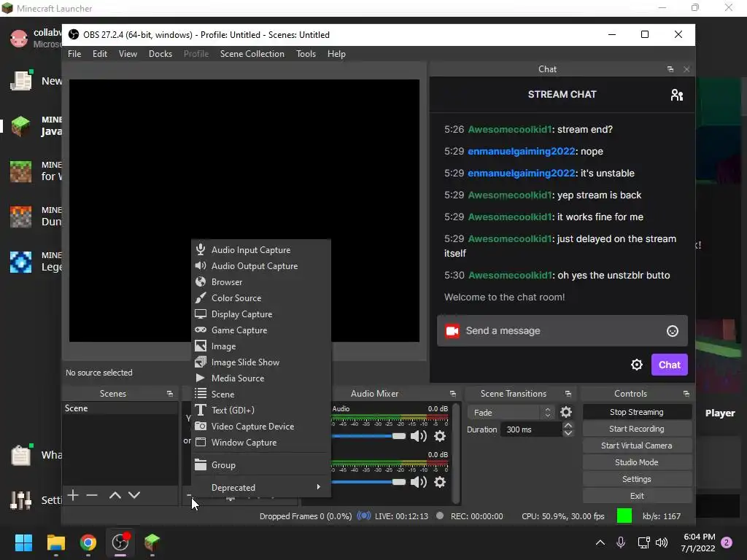Image resolution: width=747 pixels, height=560 pixels.
Task: Send message with purple Chat button
Action: pos(670,365)
